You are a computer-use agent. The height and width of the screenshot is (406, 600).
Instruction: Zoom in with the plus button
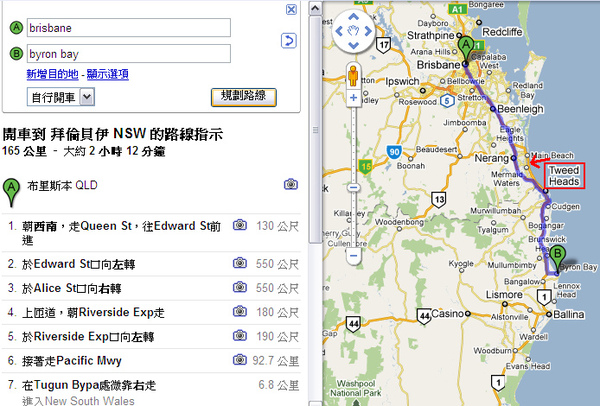354,98
